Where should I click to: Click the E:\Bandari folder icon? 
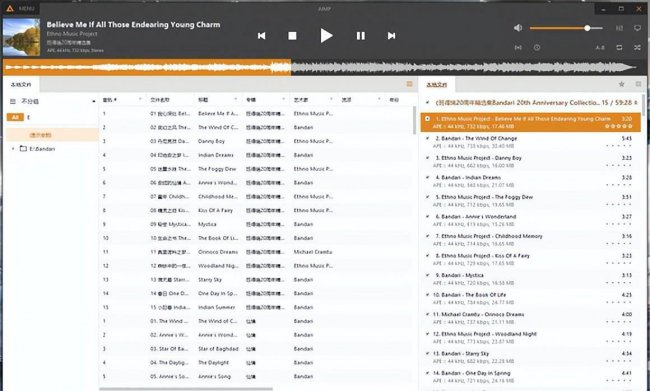(24, 148)
